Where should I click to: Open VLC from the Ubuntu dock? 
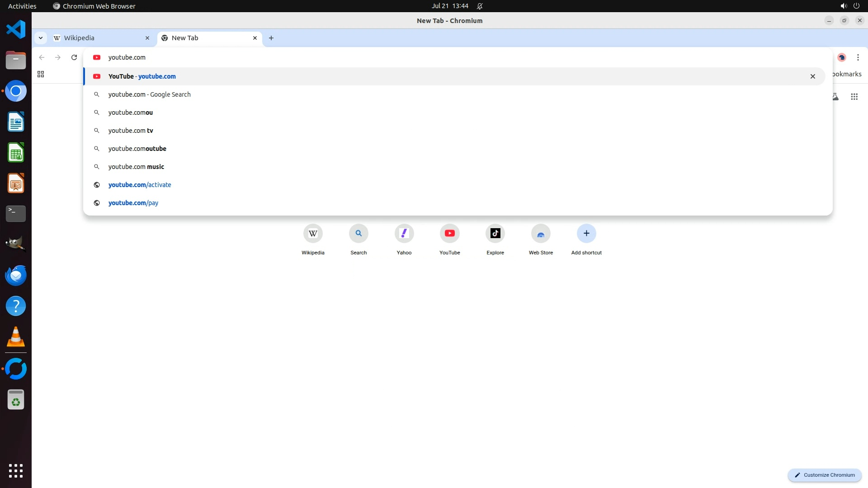(x=16, y=337)
